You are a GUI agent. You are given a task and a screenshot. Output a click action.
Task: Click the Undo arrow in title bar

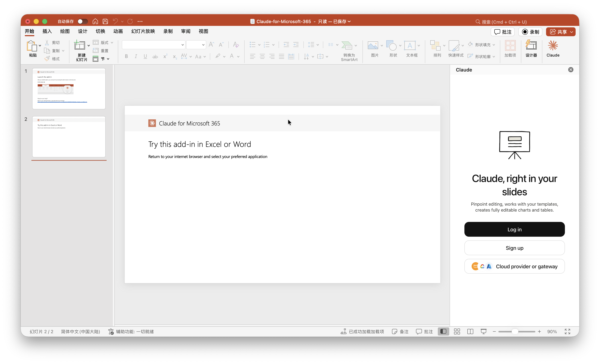pos(115,21)
